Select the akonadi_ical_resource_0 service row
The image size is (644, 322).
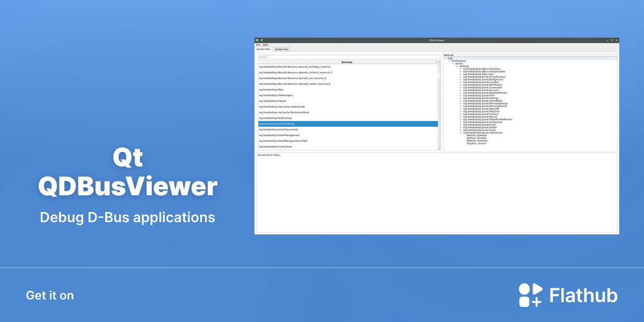tap(348, 78)
